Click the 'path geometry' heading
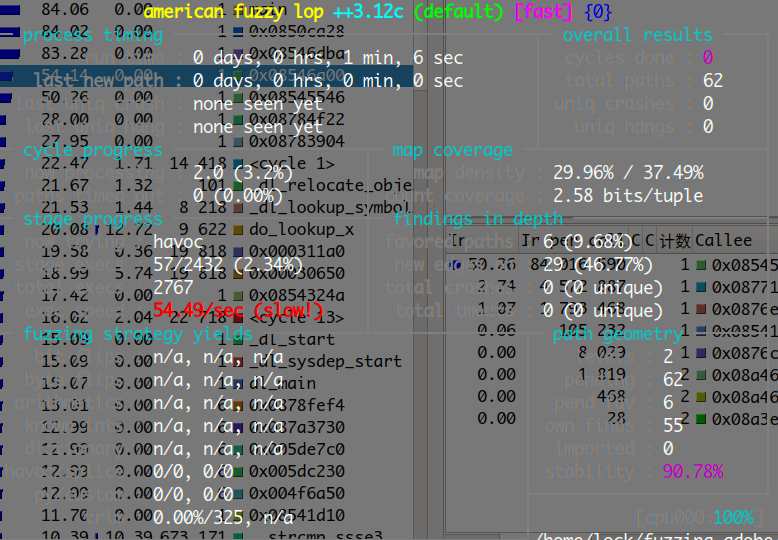778x540 pixels. pos(618,334)
